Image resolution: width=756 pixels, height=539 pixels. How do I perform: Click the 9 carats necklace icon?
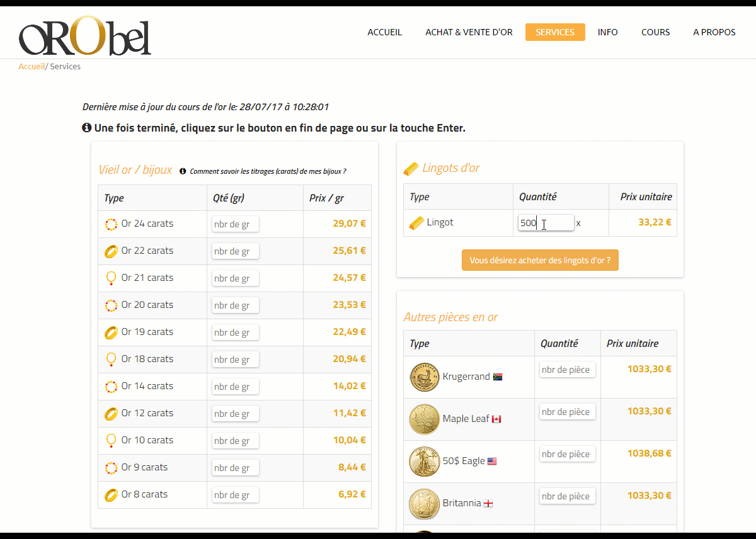point(111,468)
